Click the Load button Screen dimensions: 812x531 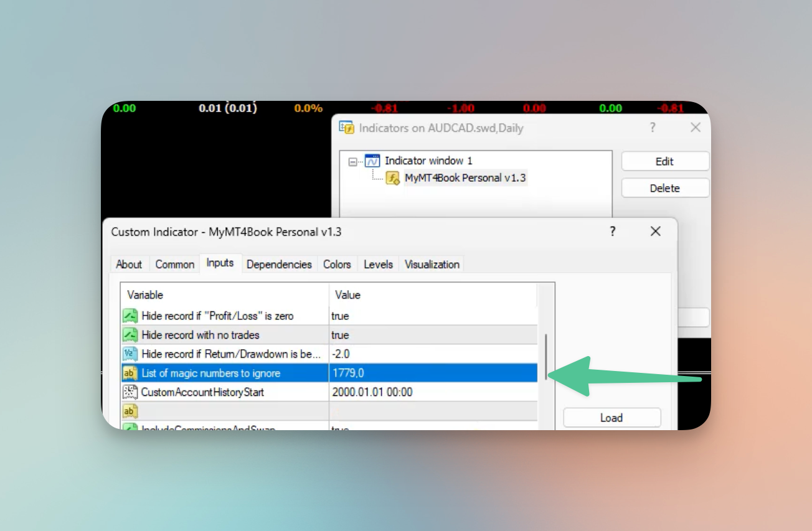pyautogui.click(x=611, y=418)
